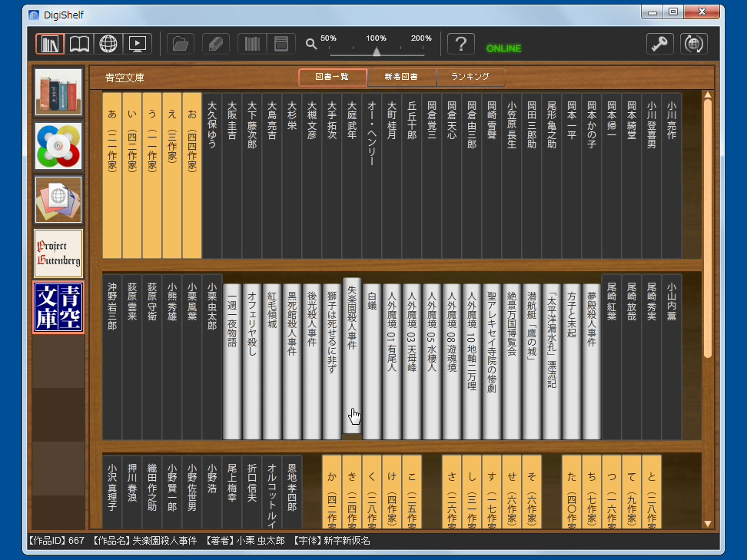Click the scroll up arrow of bookshelf

pyautogui.click(x=708, y=94)
